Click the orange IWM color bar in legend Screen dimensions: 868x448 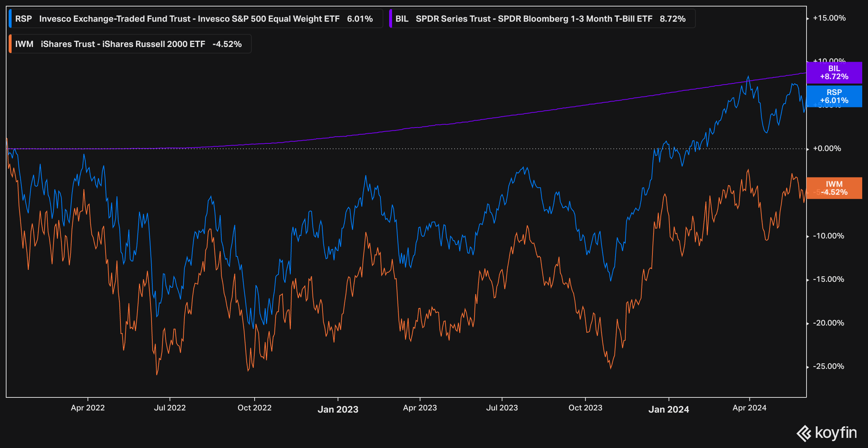pos(10,44)
